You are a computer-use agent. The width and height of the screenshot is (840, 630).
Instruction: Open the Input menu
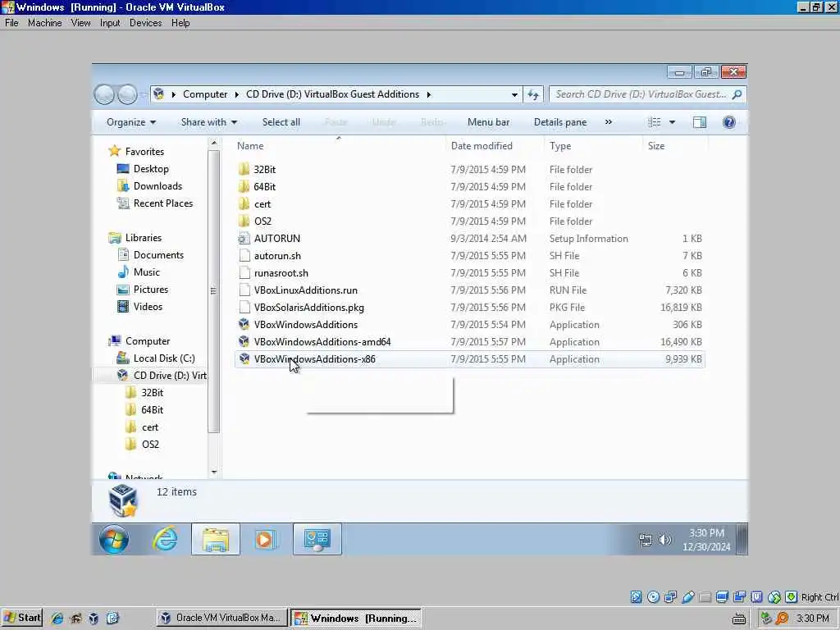[110, 23]
